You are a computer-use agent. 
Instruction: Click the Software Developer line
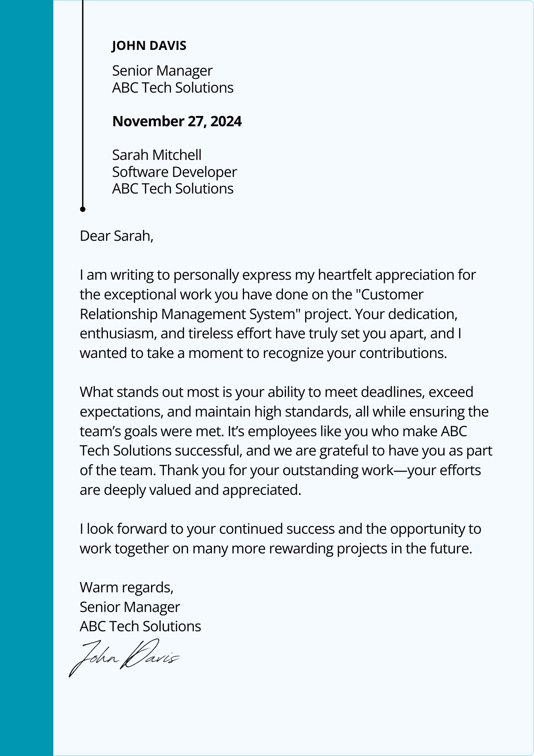[174, 172]
